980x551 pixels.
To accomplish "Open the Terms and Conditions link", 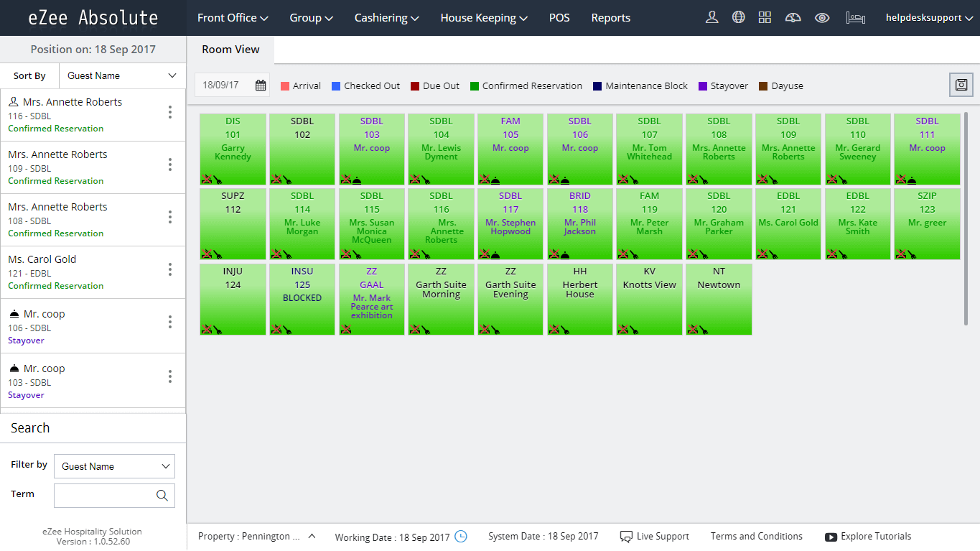I will (757, 536).
